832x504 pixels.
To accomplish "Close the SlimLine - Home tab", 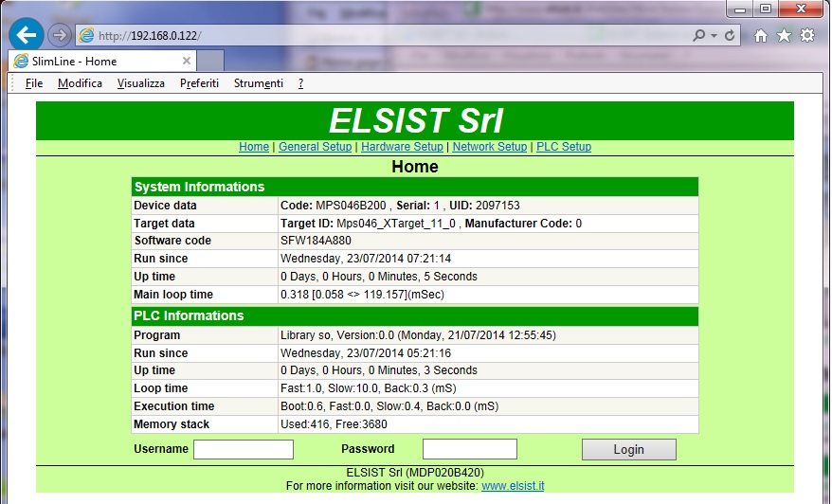I will (x=187, y=61).
